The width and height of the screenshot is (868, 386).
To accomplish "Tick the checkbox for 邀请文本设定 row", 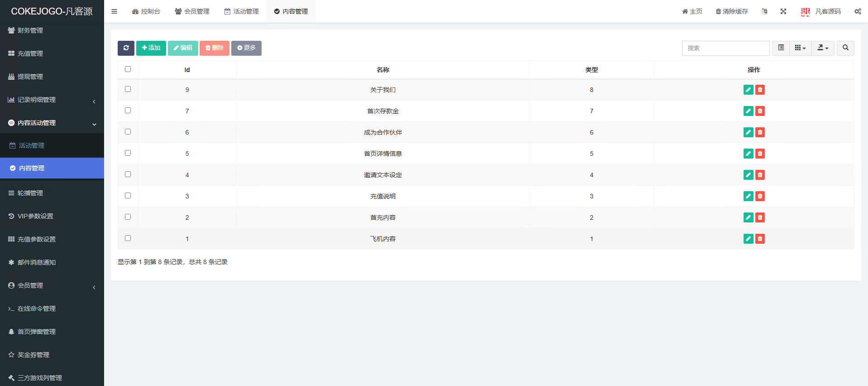I will pyautogui.click(x=128, y=174).
